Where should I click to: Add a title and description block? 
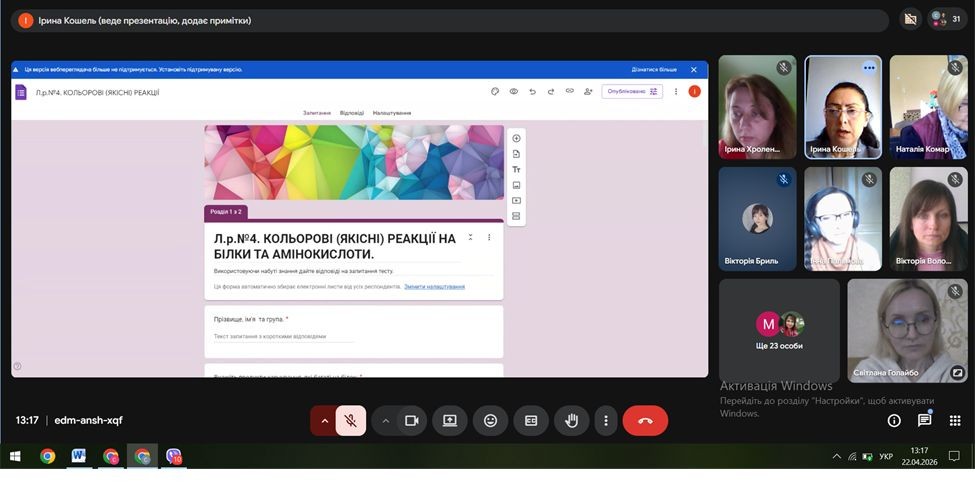516,170
